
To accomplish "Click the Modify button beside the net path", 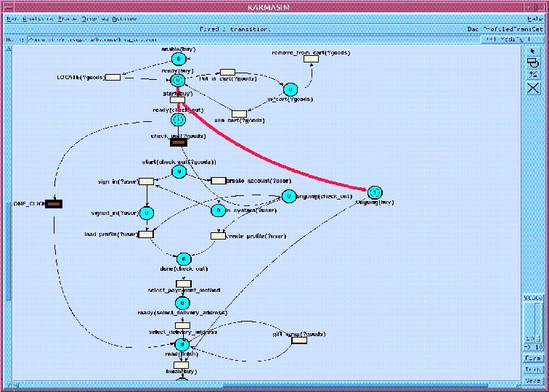I will [x=512, y=39].
